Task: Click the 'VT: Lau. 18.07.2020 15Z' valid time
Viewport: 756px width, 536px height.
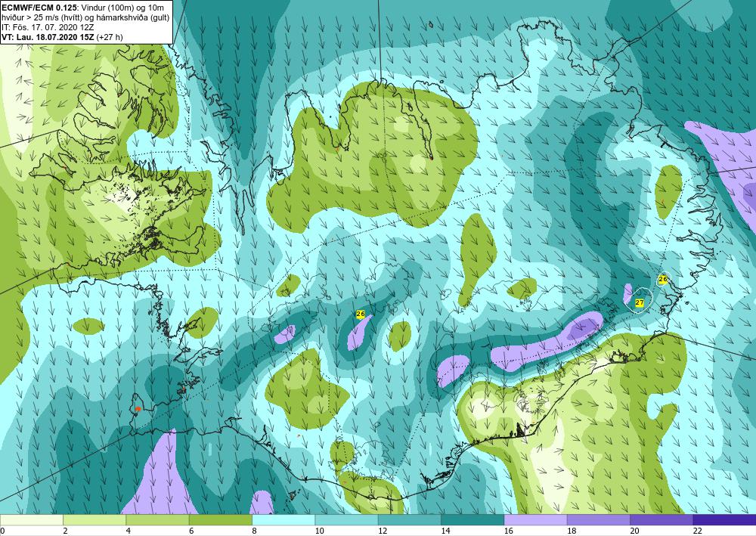Action: pyautogui.click(x=48, y=37)
